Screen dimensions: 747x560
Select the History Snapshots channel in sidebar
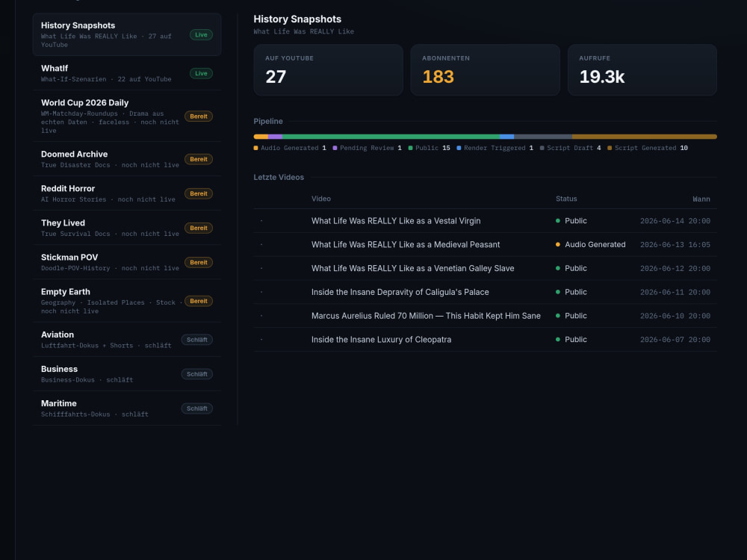(127, 34)
